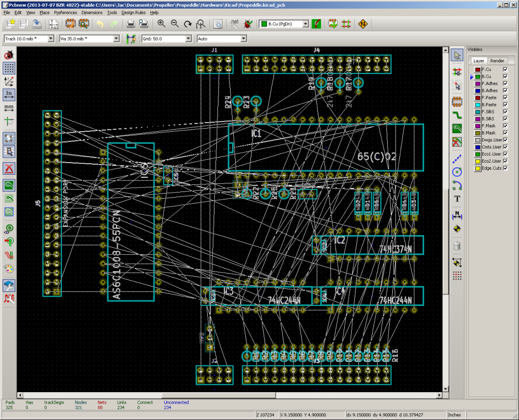Open the Preferences menu
This screenshot has width=519, height=420.
pos(65,13)
